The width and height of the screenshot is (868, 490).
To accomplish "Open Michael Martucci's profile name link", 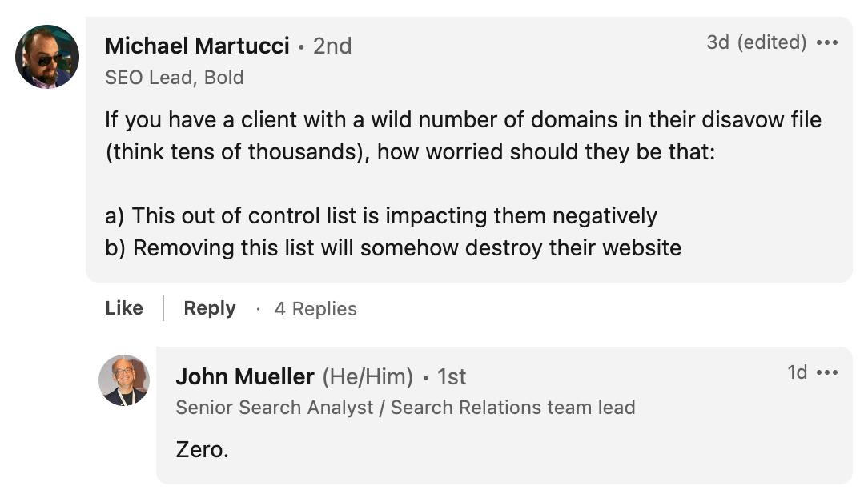I will click(x=196, y=46).
